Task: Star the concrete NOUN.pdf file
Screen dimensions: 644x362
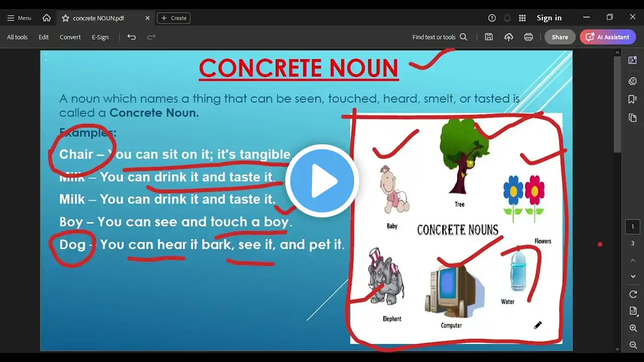Action: point(65,18)
